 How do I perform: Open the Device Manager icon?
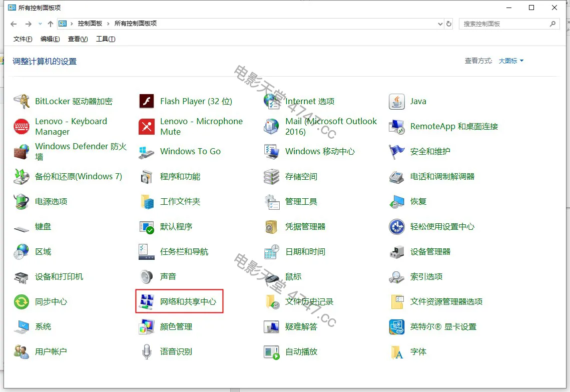coord(397,251)
